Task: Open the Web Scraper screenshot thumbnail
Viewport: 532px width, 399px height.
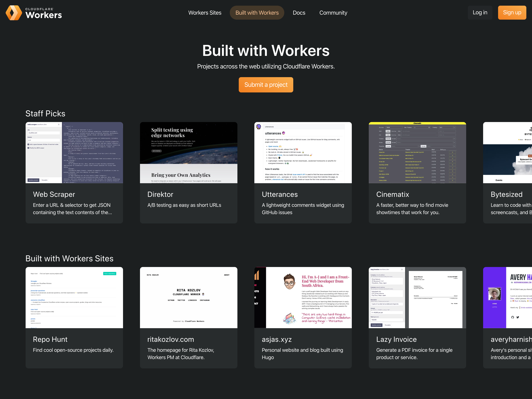Action: point(74,152)
